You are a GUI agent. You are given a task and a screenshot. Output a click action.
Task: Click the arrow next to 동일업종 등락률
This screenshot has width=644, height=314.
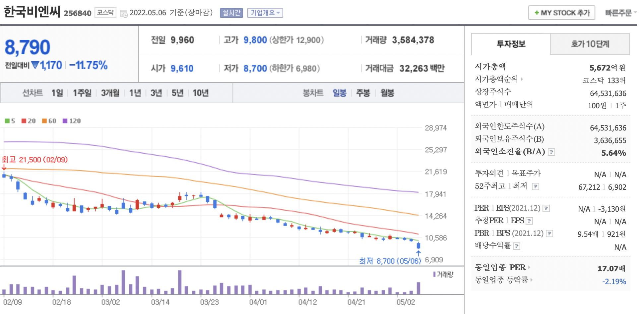click(x=531, y=280)
